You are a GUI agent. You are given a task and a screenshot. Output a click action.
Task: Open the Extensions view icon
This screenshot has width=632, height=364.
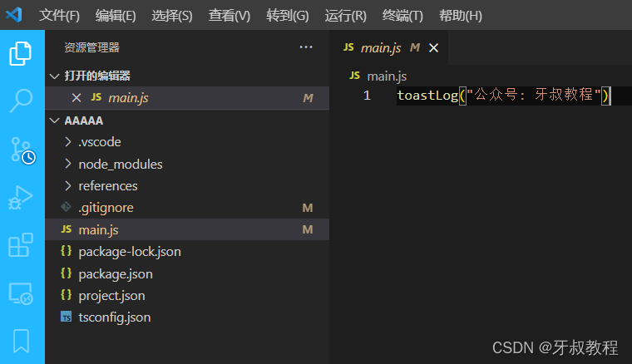coord(20,245)
